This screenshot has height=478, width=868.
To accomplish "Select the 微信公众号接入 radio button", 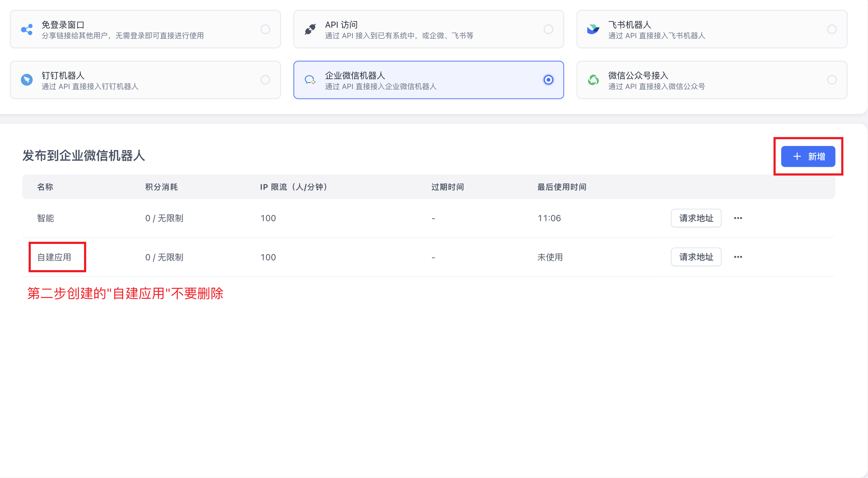I will tap(832, 80).
